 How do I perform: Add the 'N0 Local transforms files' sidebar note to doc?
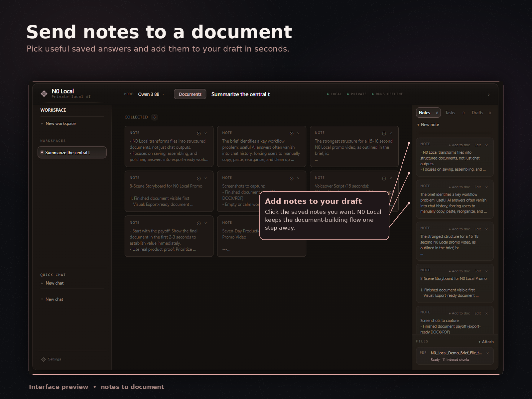459,145
